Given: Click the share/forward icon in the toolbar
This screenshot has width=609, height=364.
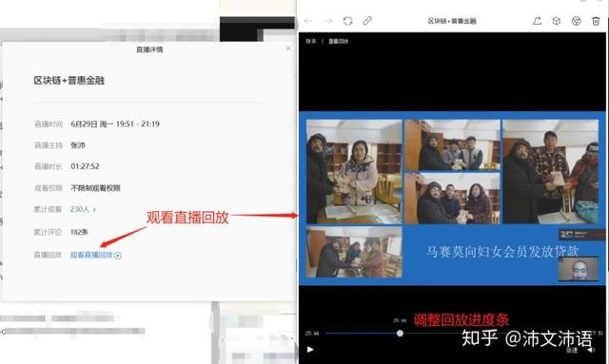Looking at the screenshot, I should tap(537, 21).
